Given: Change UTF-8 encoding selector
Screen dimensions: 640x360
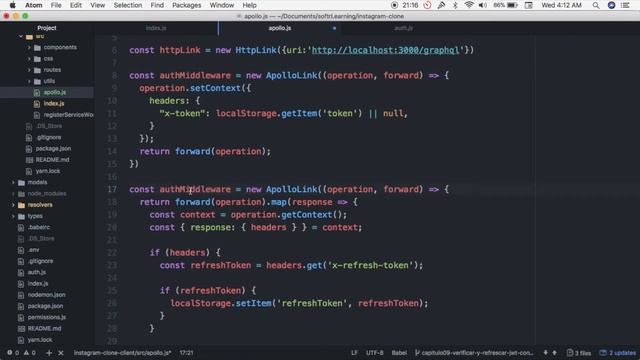Looking at the screenshot, I should click(x=375, y=353).
